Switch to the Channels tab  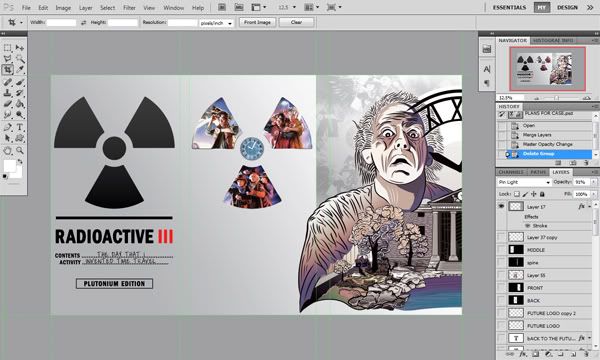click(x=511, y=172)
